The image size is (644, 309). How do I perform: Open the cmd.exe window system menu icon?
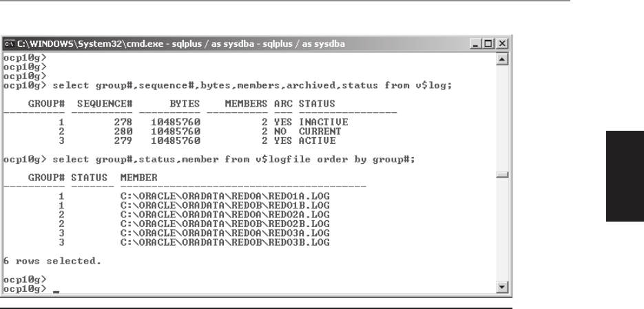click(10, 43)
